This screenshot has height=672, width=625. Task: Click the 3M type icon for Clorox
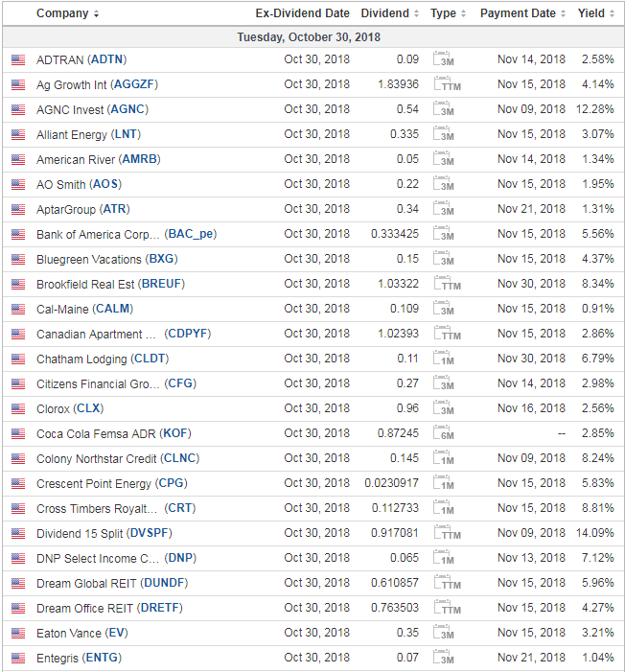pyautogui.click(x=443, y=408)
